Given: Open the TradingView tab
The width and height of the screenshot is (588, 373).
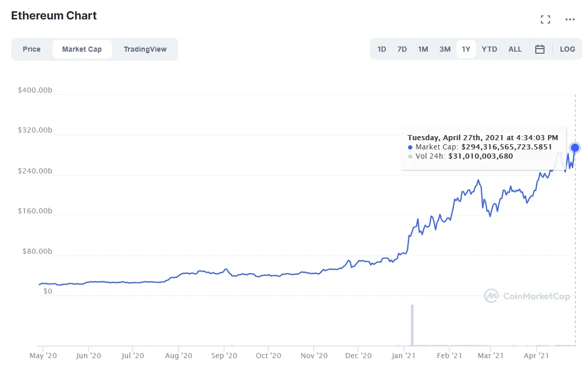Looking at the screenshot, I should point(145,49).
